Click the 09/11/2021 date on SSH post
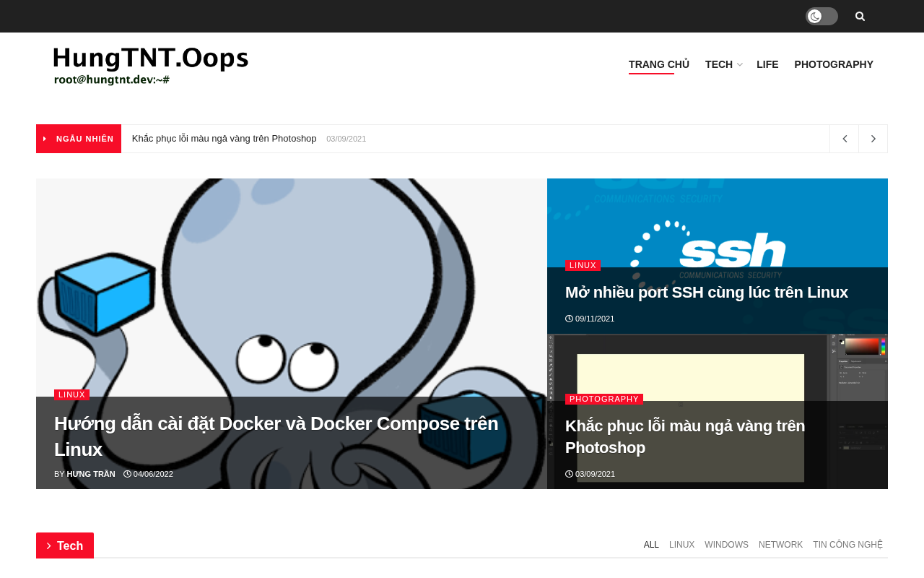The image size is (924, 578). (590, 319)
